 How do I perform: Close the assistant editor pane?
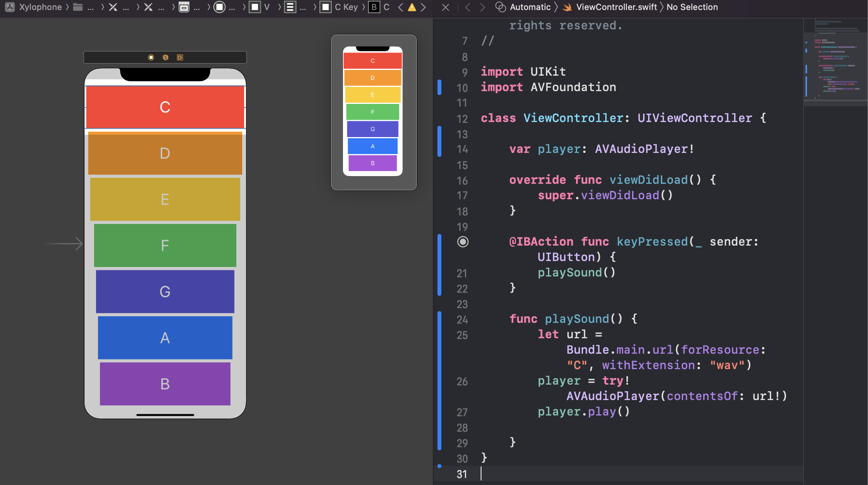446,7
